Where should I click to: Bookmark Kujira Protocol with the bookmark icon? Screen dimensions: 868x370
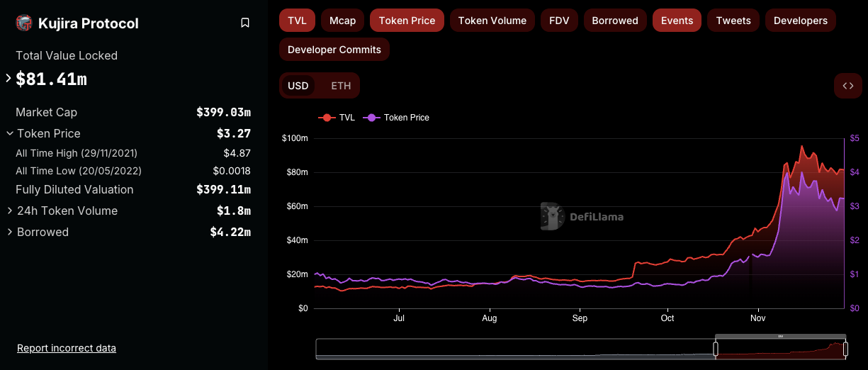pyautogui.click(x=245, y=23)
